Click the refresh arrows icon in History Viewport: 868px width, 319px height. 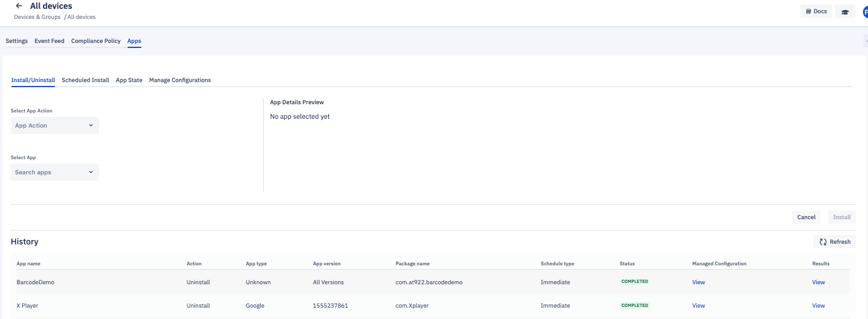pyautogui.click(x=823, y=242)
